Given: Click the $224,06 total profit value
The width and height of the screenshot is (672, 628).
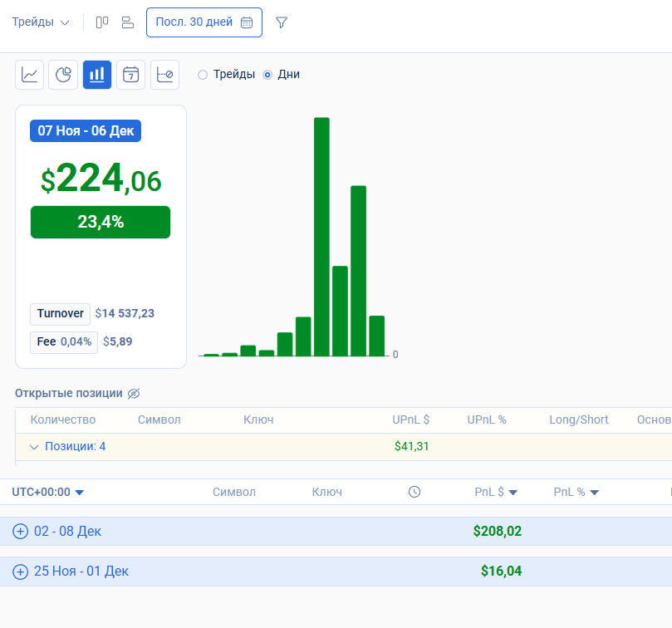Looking at the screenshot, I should [101, 179].
